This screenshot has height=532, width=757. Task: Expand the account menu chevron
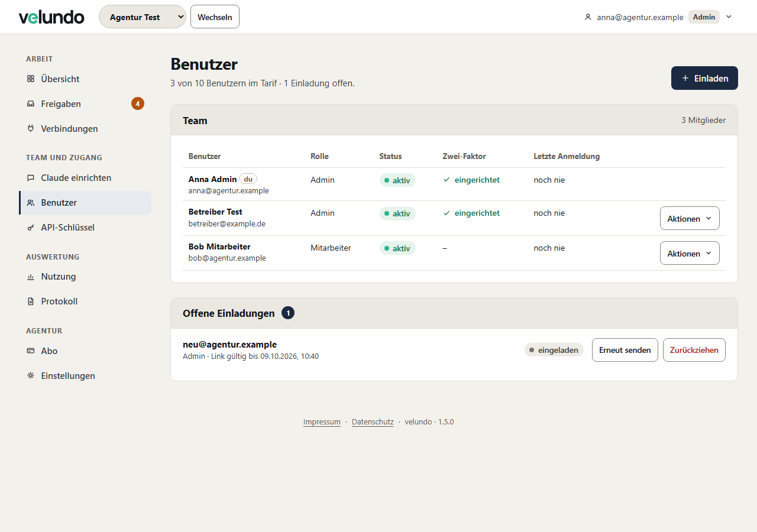(x=729, y=17)
